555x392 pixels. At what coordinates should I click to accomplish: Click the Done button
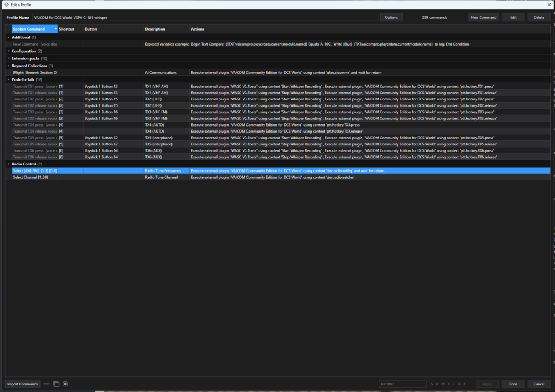pos(513,384)
